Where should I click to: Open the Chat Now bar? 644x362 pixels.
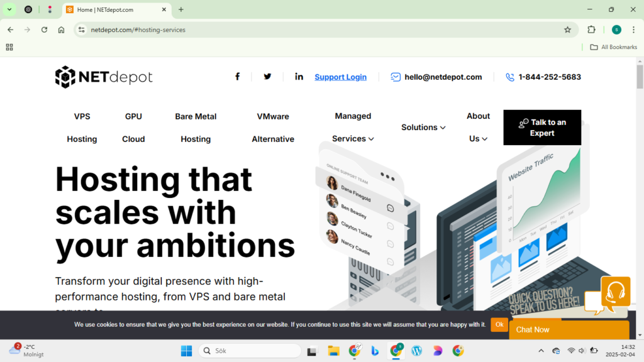point(569,329)
